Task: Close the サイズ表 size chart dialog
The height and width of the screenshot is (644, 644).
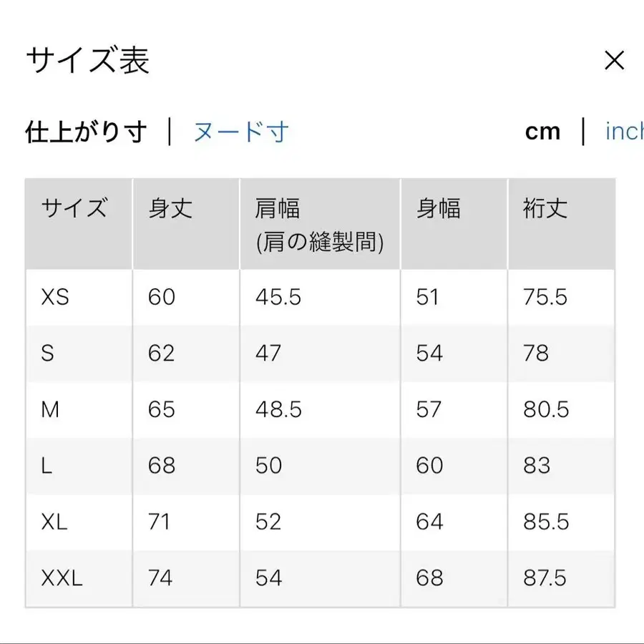Action: point(614,61)
